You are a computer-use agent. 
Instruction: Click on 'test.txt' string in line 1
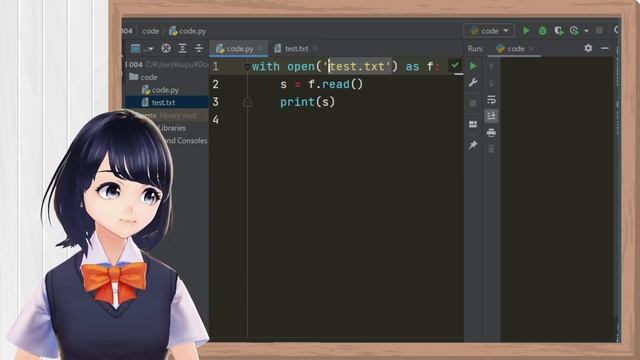tap(357, 66)
